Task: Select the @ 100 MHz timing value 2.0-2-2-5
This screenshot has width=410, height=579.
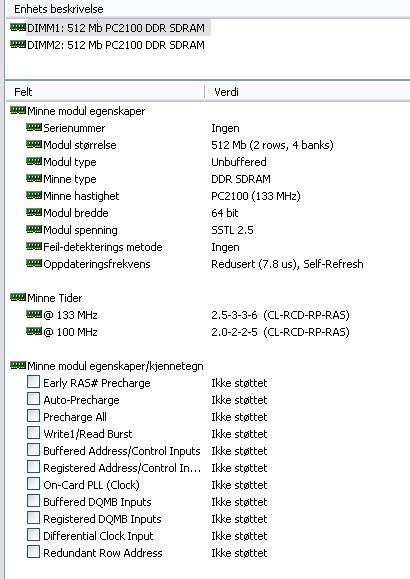Action: [234, 332]
